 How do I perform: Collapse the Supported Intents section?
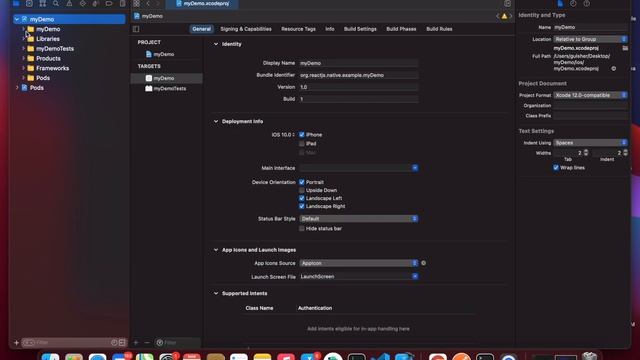tap(216, 293)
